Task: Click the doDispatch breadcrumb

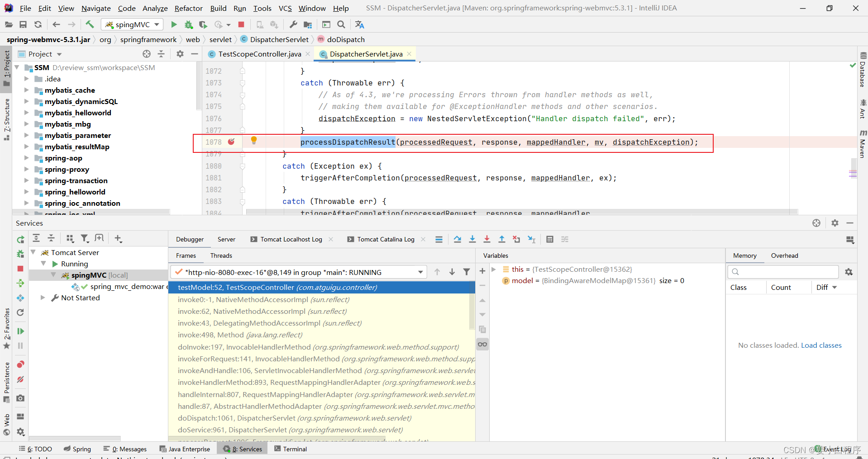Action: pyautogui.click(x=346, y=39)
